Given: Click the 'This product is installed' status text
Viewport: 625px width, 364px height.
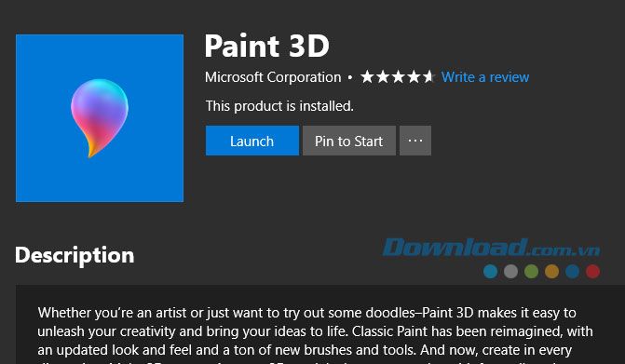Looking at the screenshot, I should point(279,106).
